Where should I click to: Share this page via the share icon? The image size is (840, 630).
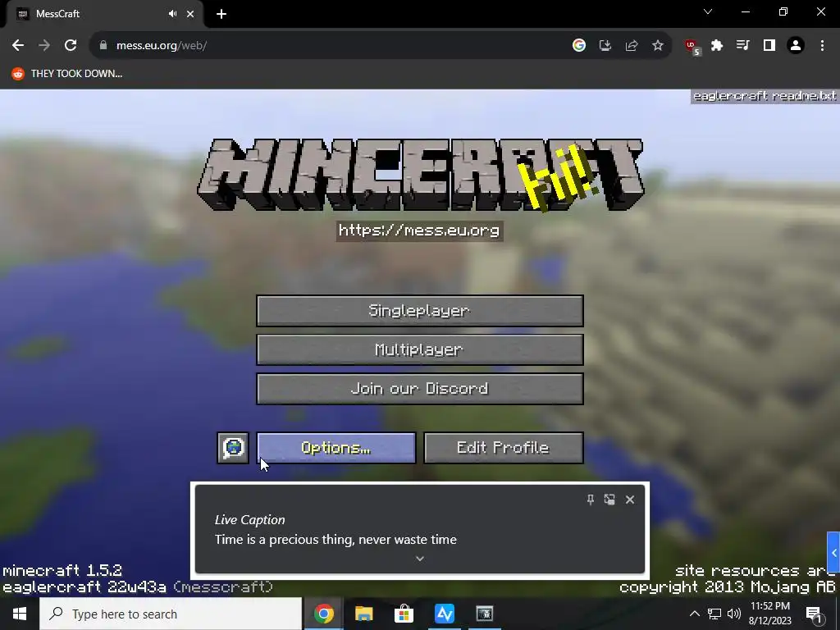(632, 46)
